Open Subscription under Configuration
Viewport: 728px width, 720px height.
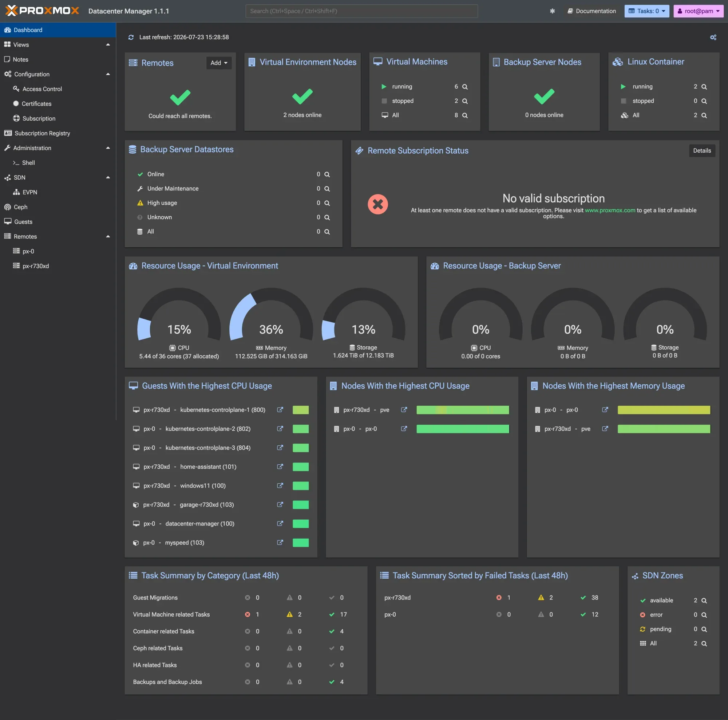(58, 119)
